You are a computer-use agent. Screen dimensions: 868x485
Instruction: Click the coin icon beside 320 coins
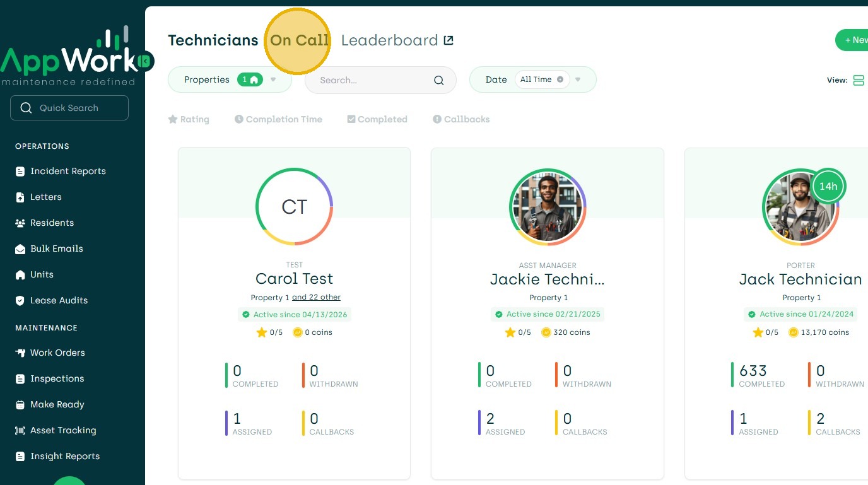click(546, 332)
